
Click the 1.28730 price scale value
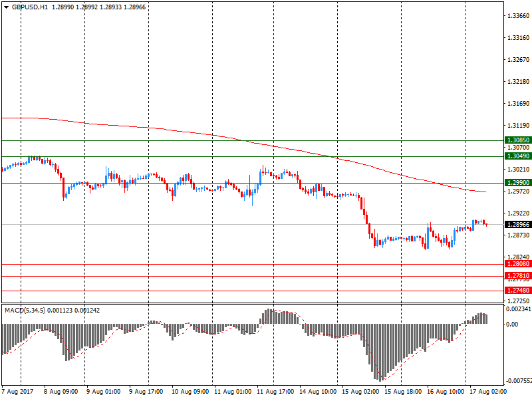(x=518, y=235)
